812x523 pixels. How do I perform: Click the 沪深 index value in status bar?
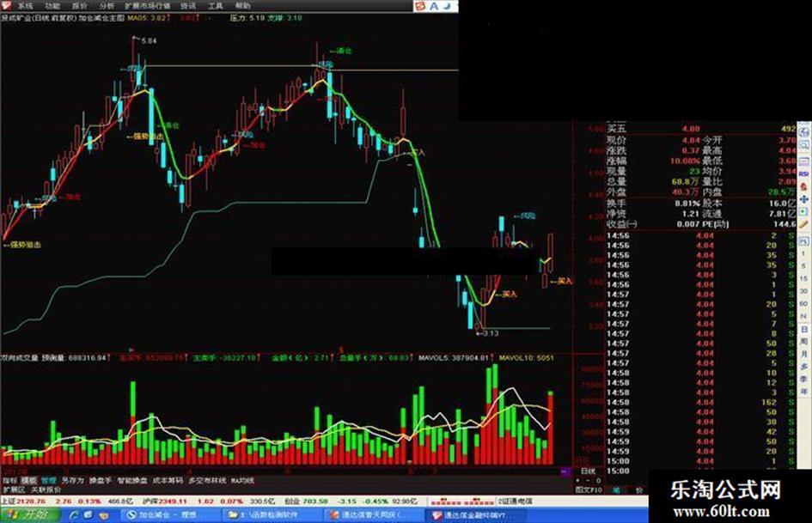coord(171,502)
